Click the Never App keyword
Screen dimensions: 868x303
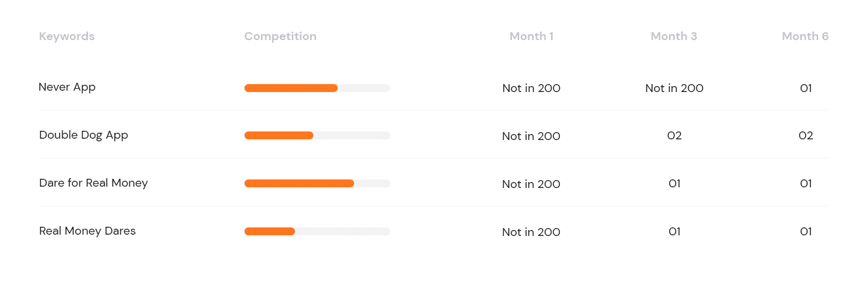click(x=67, y=87)
